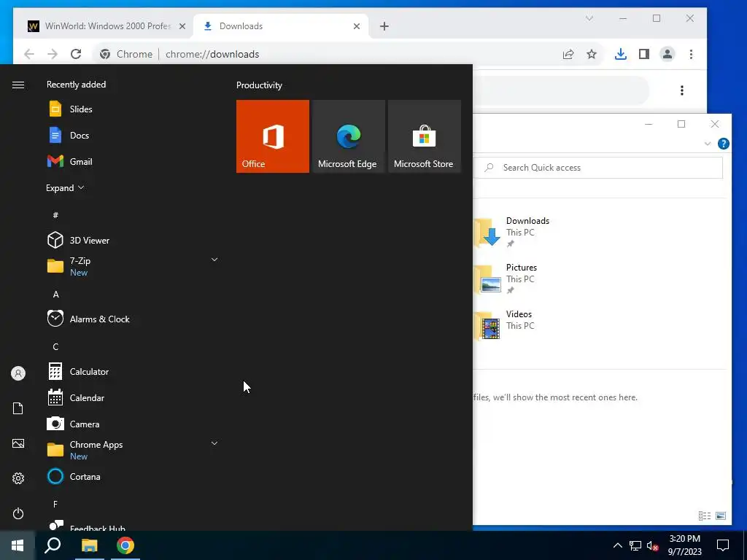Click the Power icon in Start sidebar

click(18, 513)
